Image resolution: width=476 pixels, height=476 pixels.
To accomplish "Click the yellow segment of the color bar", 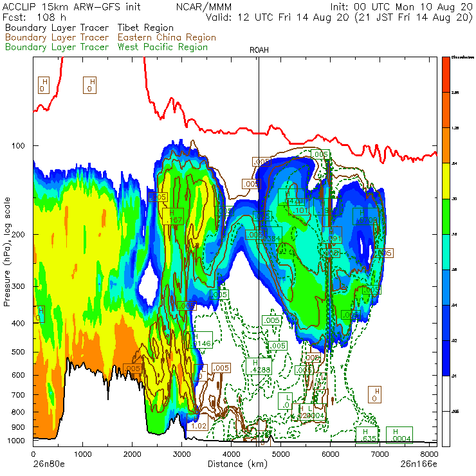I will 446,181.
